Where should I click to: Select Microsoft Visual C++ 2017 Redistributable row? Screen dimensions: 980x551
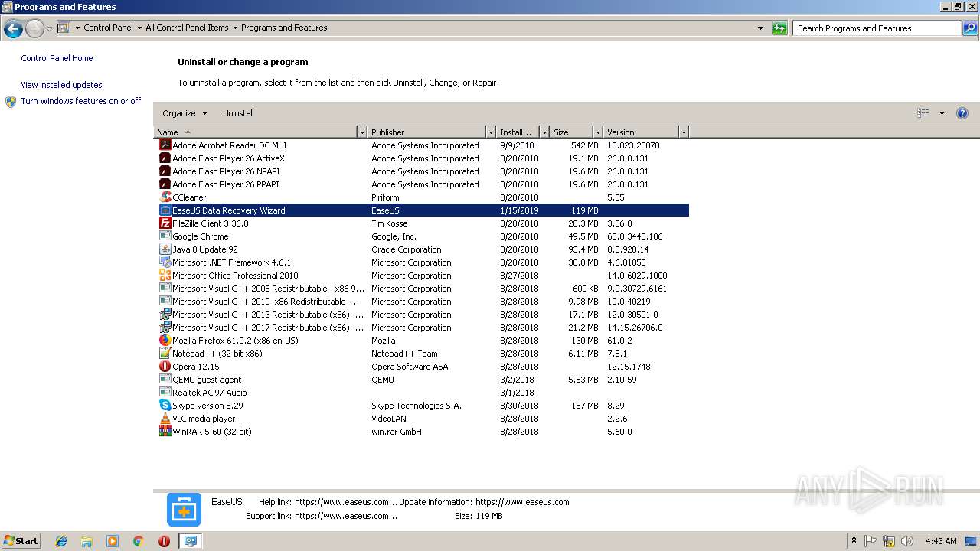click(421, 328)
